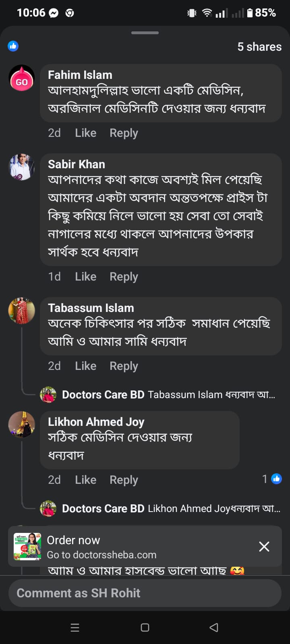Like Tabassum Islam's comment
The image size is (290, 644).
(85, 366)
